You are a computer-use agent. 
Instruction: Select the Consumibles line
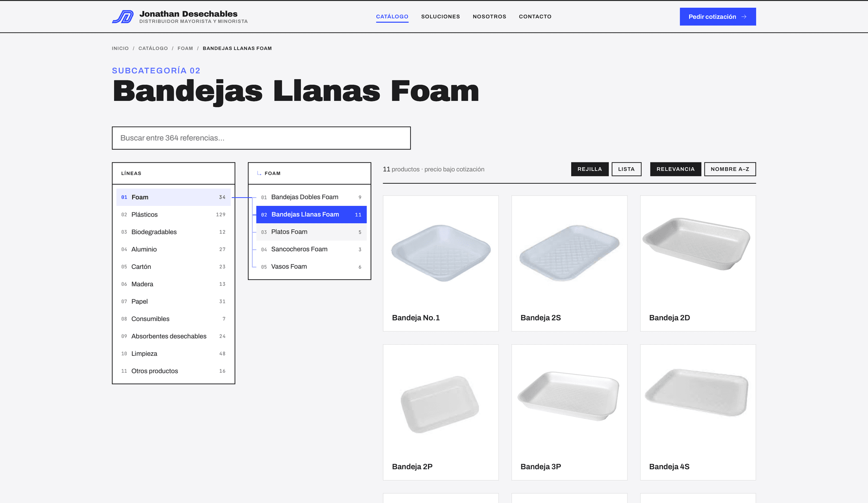coord(174,319)
